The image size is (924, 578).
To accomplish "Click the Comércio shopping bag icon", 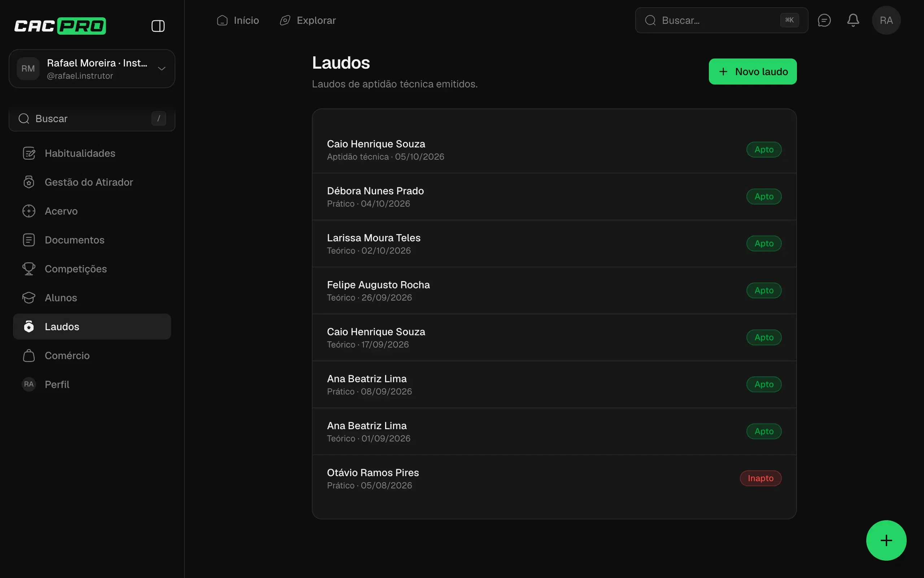I will pyautogui.click(x=29, y=355).
